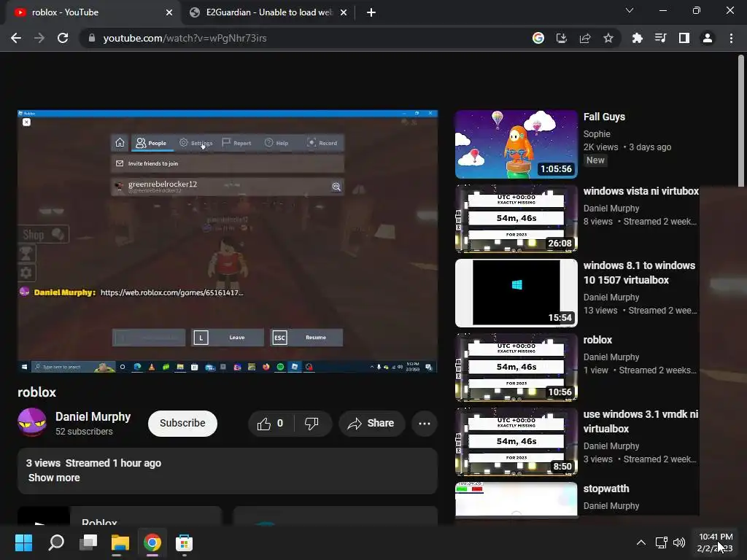Click the forward navigation arrow

click(x=39, y=38)
